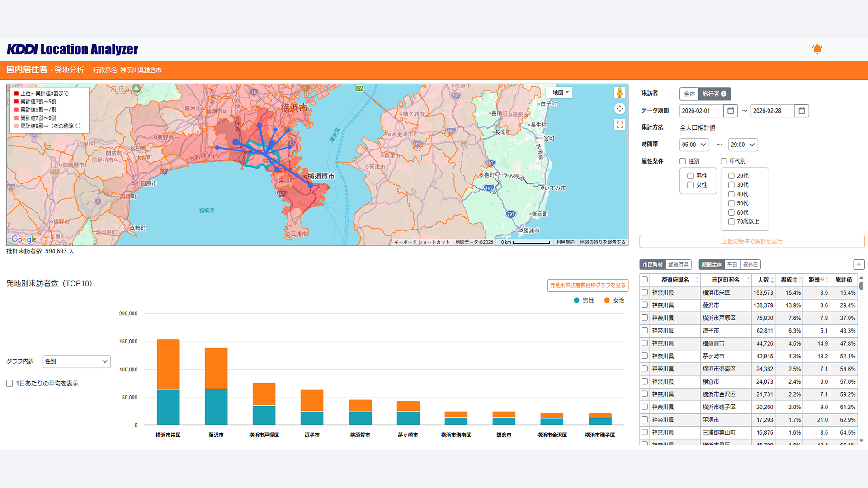Screen dimensions: 868x488
Task: Toggle 1日あたりの平均を表示 checkbox
Action: (9, 384)
